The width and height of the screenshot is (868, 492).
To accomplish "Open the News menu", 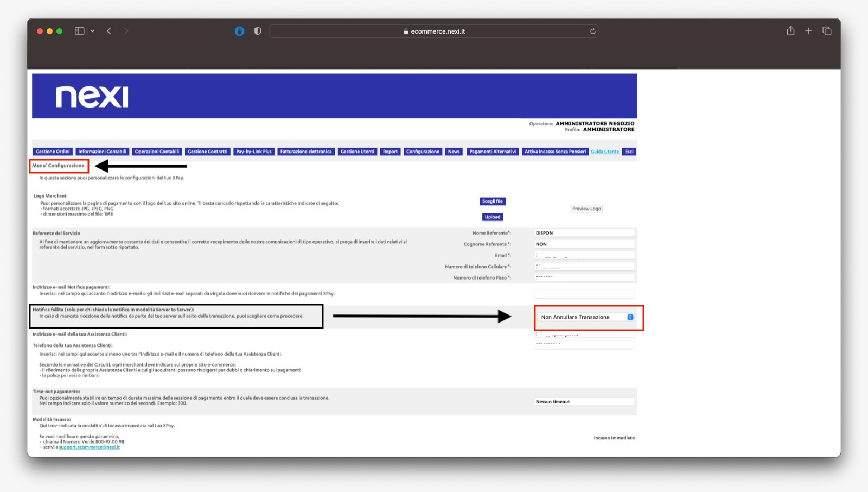I will tap(454, 152).
